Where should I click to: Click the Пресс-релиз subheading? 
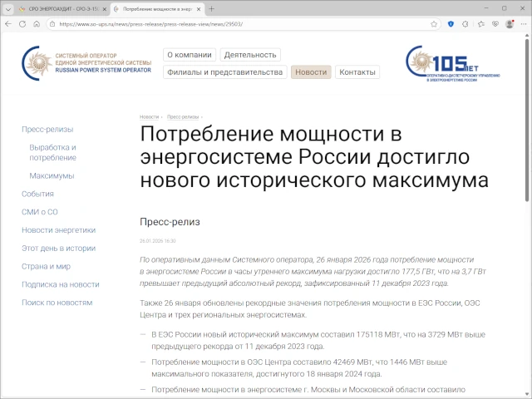pos(170,222)
